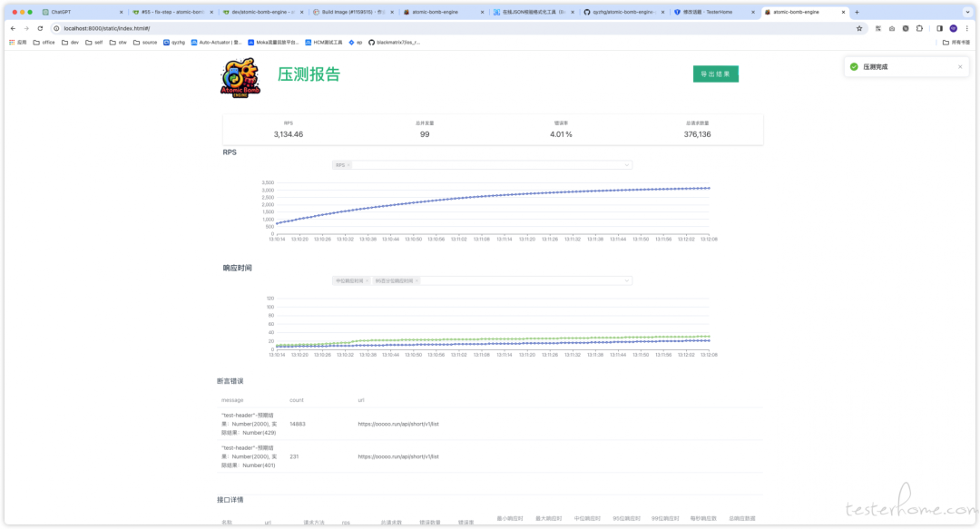The height and width of the screenshot is (529, 980).
Task: Remove the 95百分位响应时间 tag
Action: click(416, 280)
